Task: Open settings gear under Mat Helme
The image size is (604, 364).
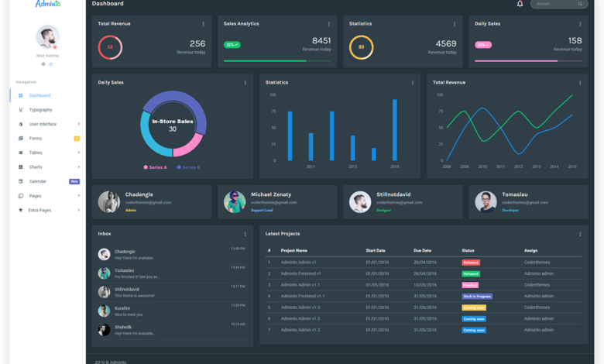Action: pos(43,64)
